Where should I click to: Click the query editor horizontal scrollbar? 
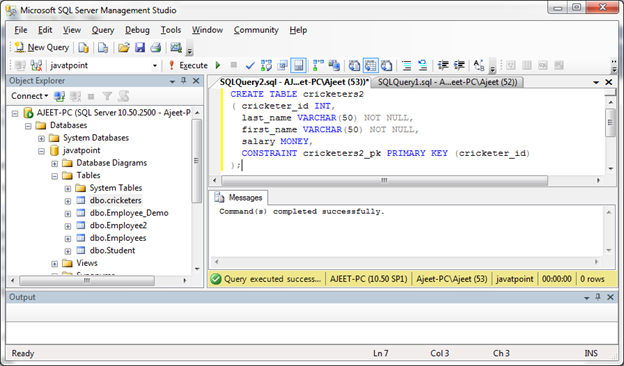pyautogui.click(x=384, y=180)
